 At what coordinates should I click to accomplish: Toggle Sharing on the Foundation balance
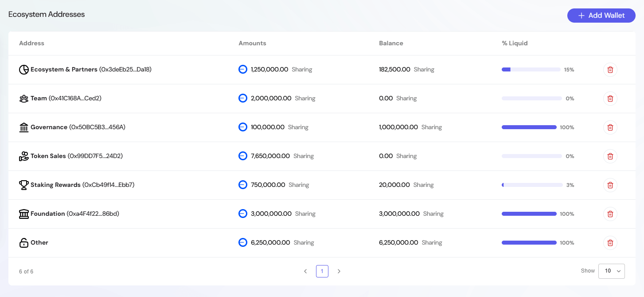433,214
